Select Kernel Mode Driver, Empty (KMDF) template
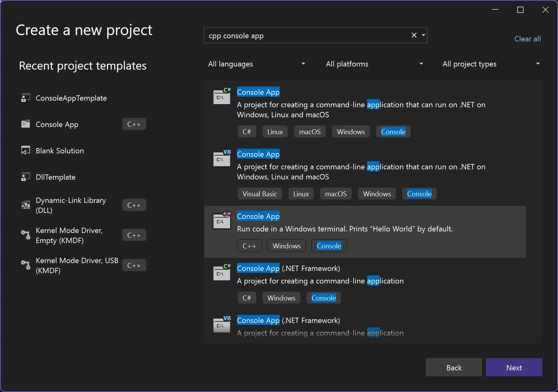This screenshot has height=392, width=558. coord(69,236)
